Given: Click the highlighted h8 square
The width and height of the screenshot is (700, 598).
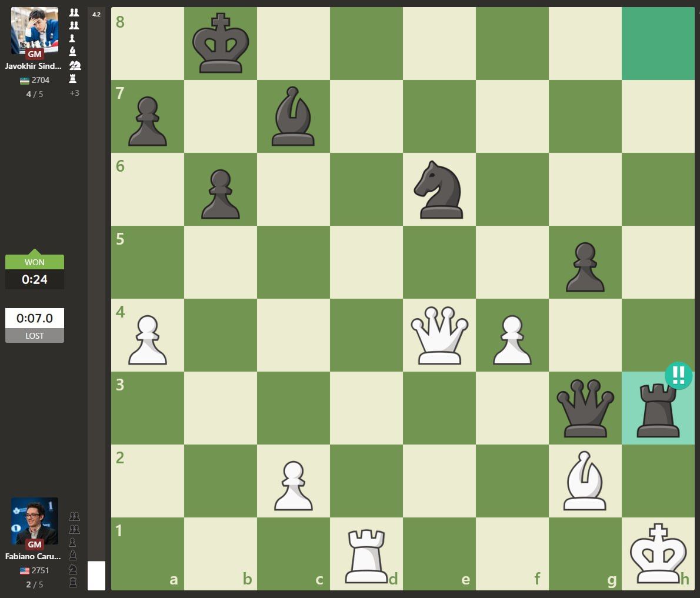Looking at the screenshot, I should click(658, 44).
